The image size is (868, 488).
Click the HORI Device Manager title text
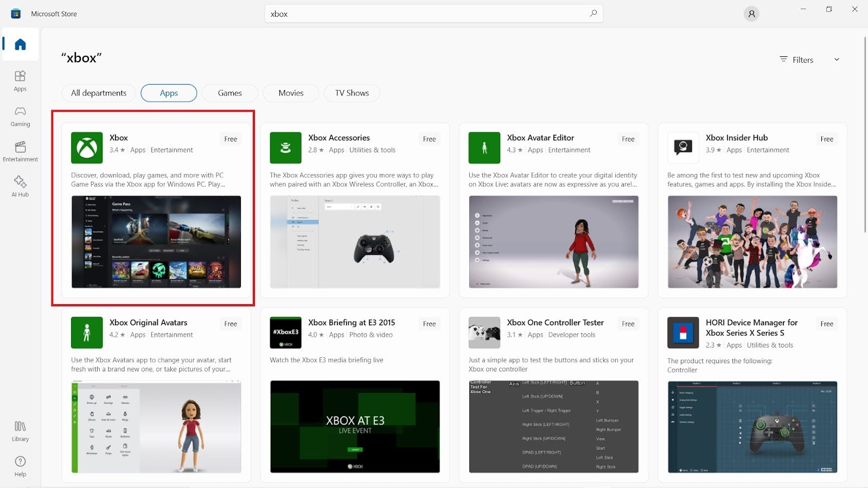coord(752,328)
